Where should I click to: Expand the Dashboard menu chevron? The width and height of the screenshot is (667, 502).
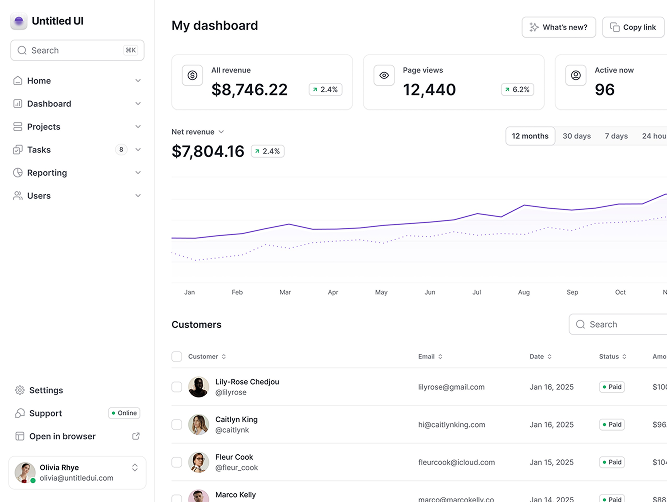click(138, 103)
